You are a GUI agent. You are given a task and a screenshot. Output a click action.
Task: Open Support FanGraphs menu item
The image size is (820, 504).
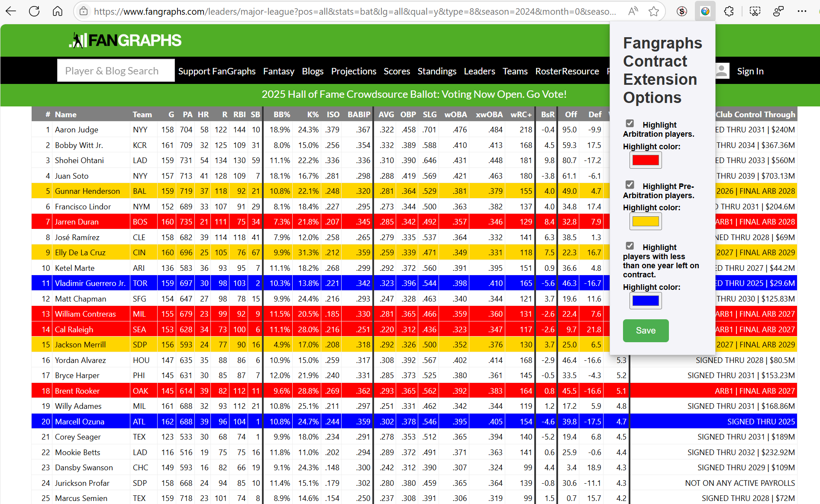coord(217,71)
